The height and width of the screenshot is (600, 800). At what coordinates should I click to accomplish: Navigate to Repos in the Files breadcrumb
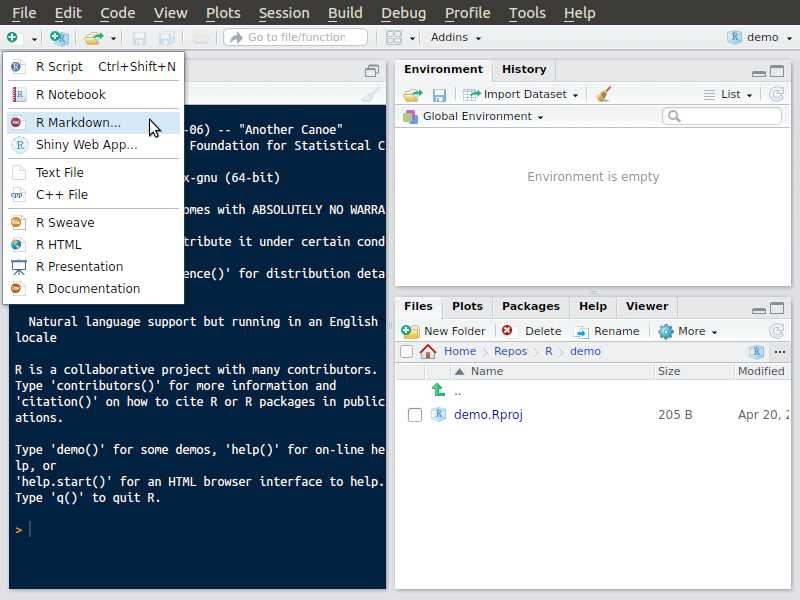pyautogui.click(x=510, y=352)
